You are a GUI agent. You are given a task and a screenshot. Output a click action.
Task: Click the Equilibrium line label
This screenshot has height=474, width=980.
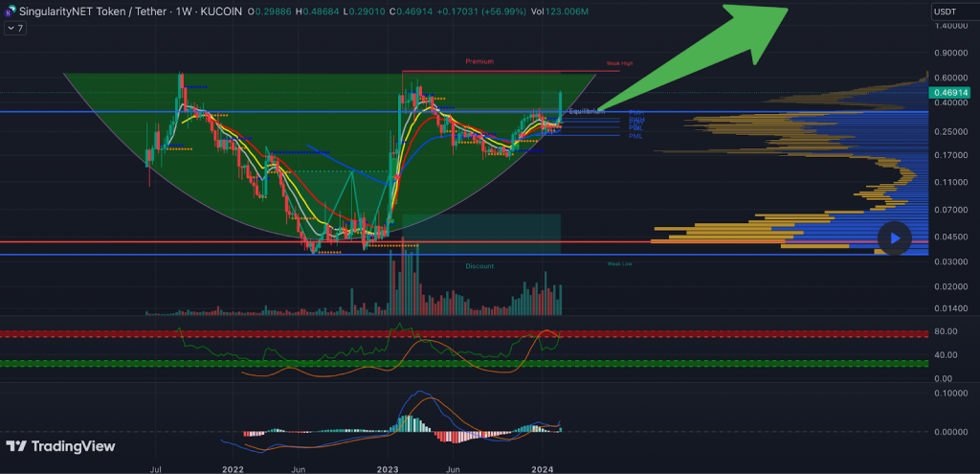(x=587, y=111)
